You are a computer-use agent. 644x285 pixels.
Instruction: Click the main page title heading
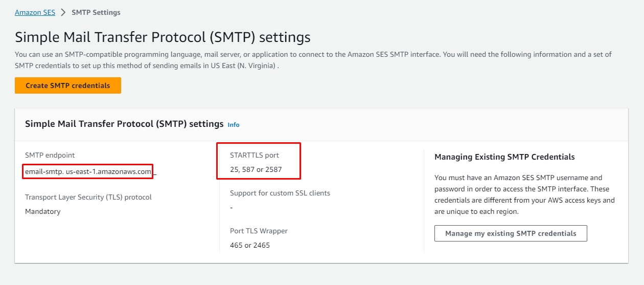163,37
